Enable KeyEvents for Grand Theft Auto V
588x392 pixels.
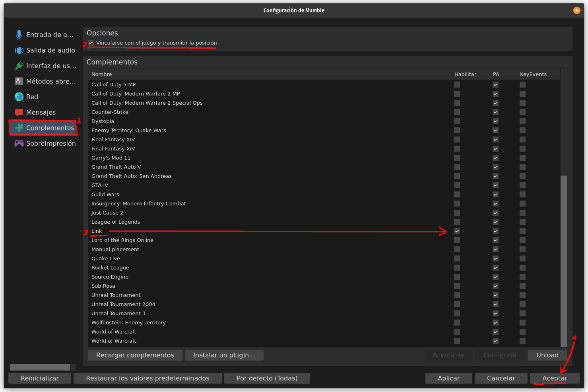coord(522,167)
